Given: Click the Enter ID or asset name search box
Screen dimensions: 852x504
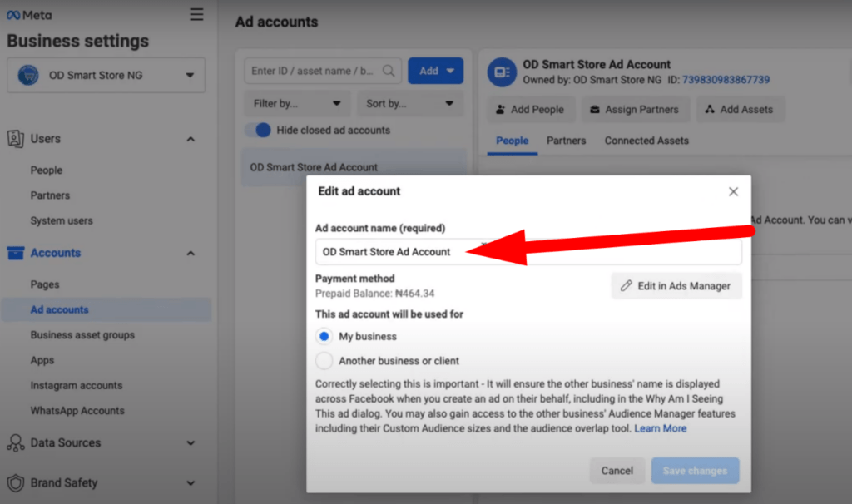Looking at the screenshot, I should pos(323,71).
